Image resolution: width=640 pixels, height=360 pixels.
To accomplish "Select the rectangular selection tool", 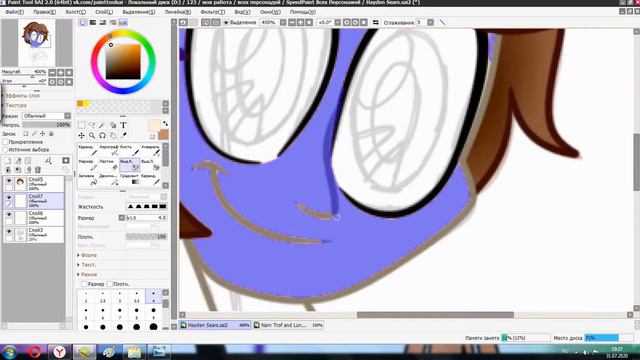I will point(82,125).
